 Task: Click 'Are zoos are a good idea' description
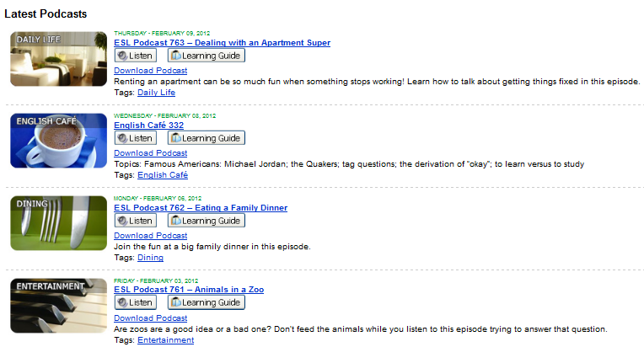(361, 329)
